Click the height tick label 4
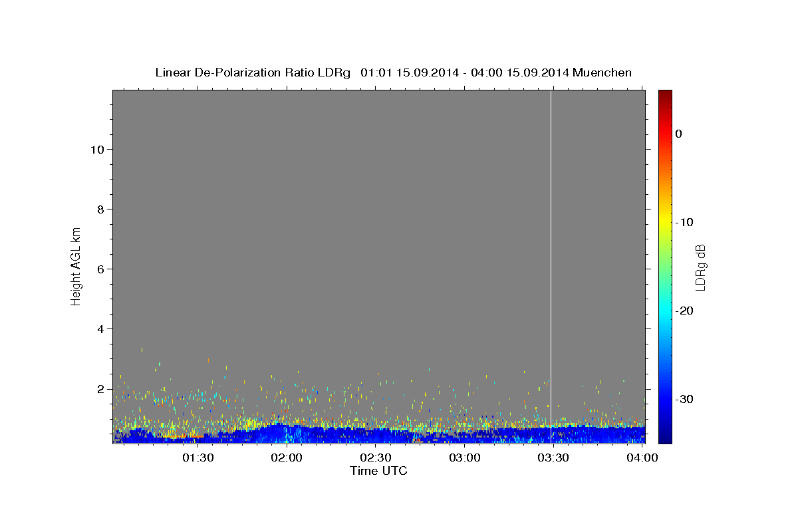The width and height of the screenshot is (798, 532). coord(99,329)
